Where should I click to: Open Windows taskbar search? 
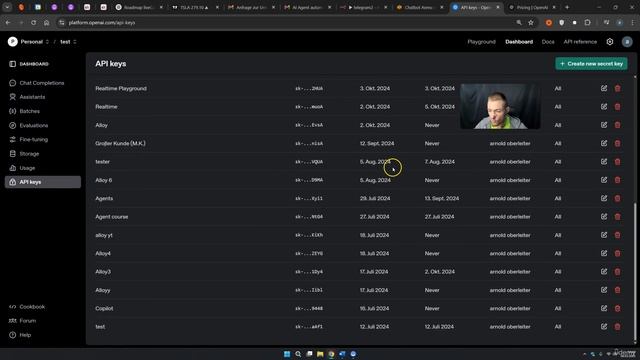(x=298, y=354)
